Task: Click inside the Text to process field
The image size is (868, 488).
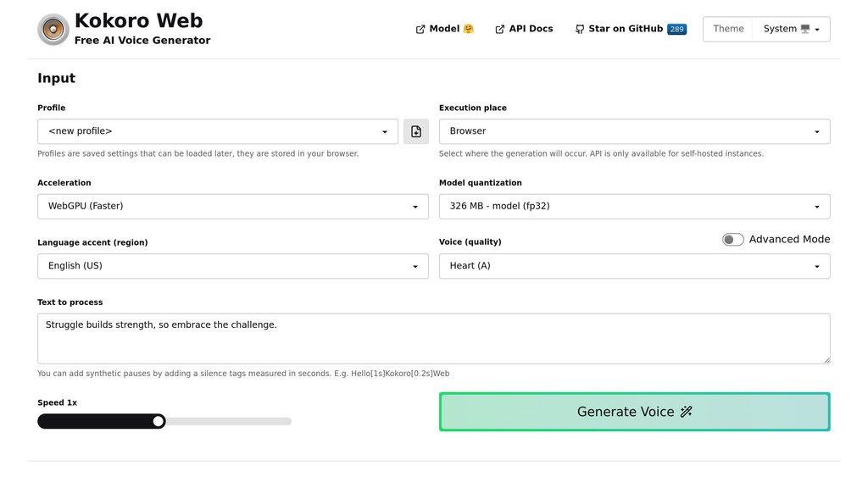Action: (x=433, y=338)
